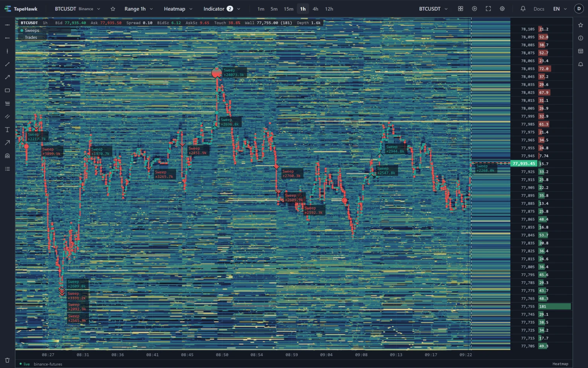Screen dimensions: 588x368
Task: Enter fullscreen chart mode
Action: (x=488, y=9)
